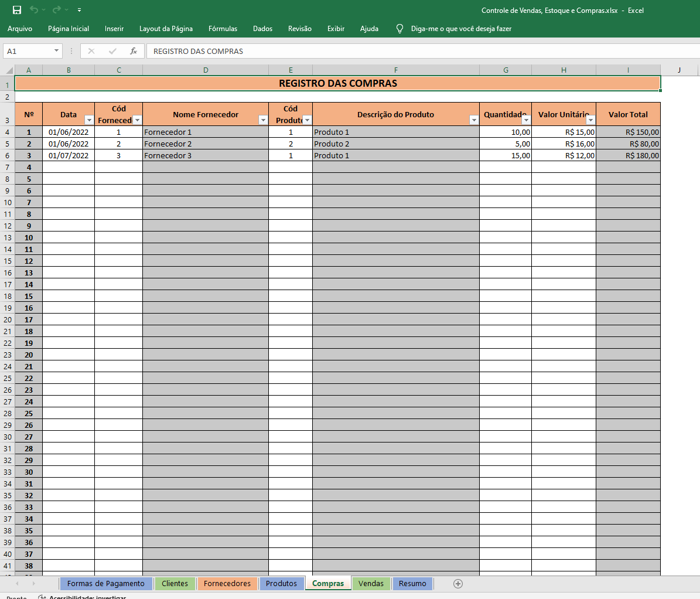Click the Insert Function fx icon

coord(134,51)
